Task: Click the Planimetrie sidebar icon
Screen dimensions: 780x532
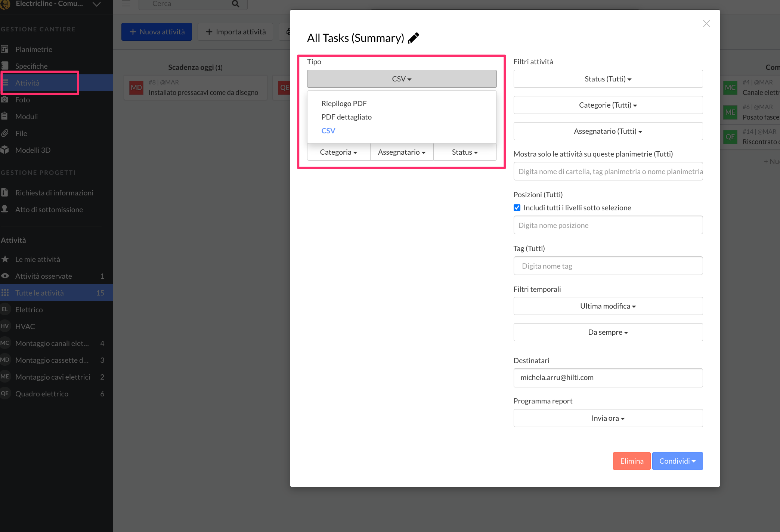Action: 5,49
